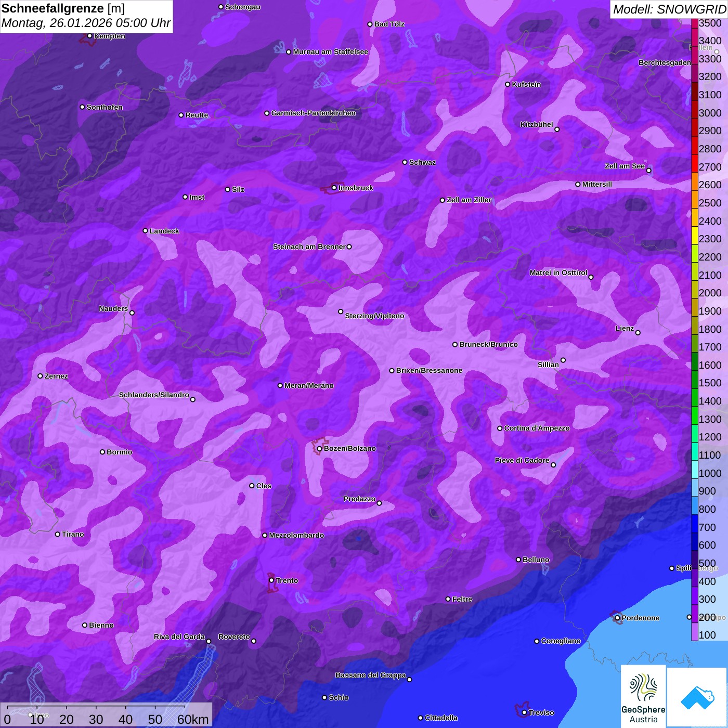
Task: Click the Sillian label
Action: point(548,365)
